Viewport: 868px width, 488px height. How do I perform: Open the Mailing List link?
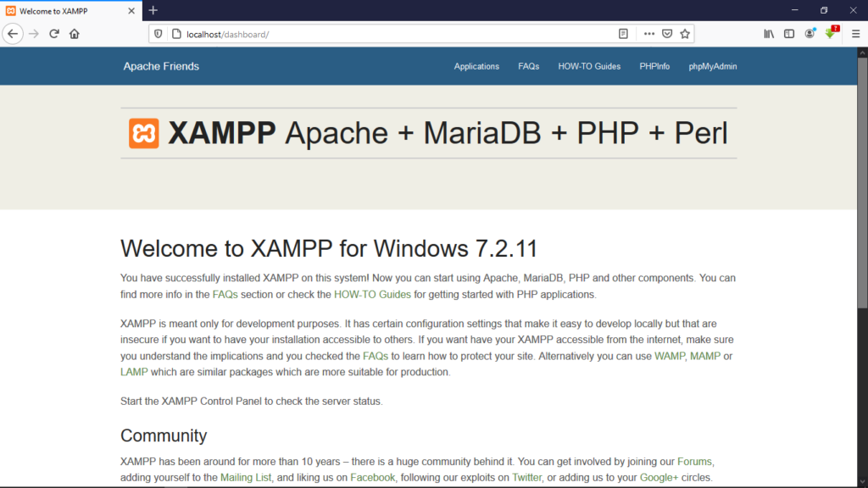246,478
